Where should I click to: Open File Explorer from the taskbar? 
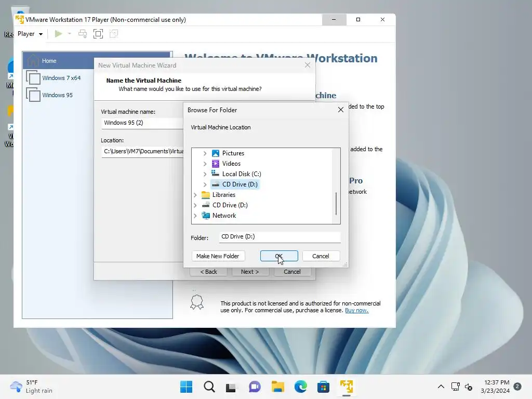(x=277, y=387)
